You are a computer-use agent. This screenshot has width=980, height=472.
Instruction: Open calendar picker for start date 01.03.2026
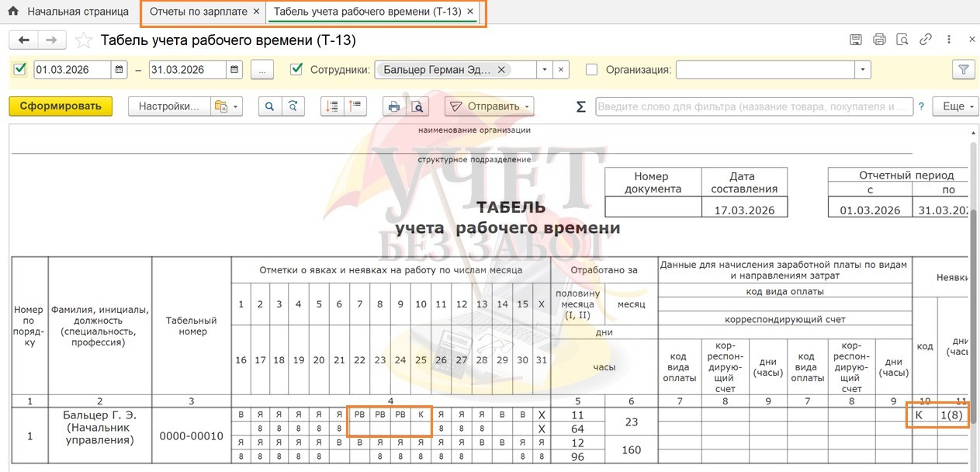coord(119,70)
